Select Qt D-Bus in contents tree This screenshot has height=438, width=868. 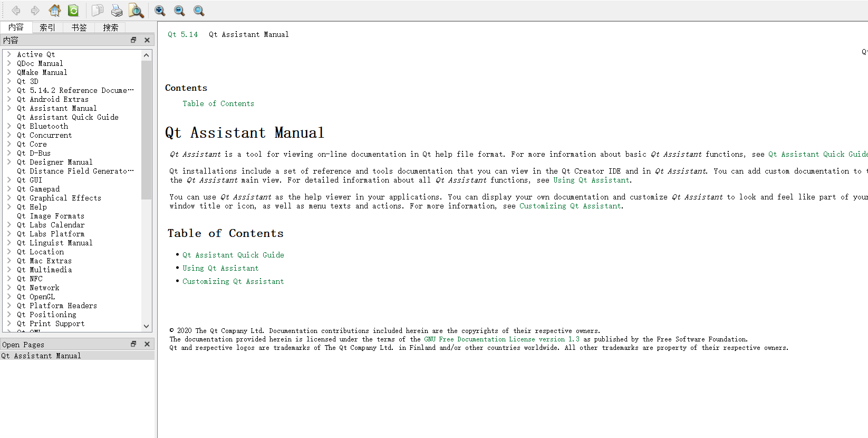34,153
